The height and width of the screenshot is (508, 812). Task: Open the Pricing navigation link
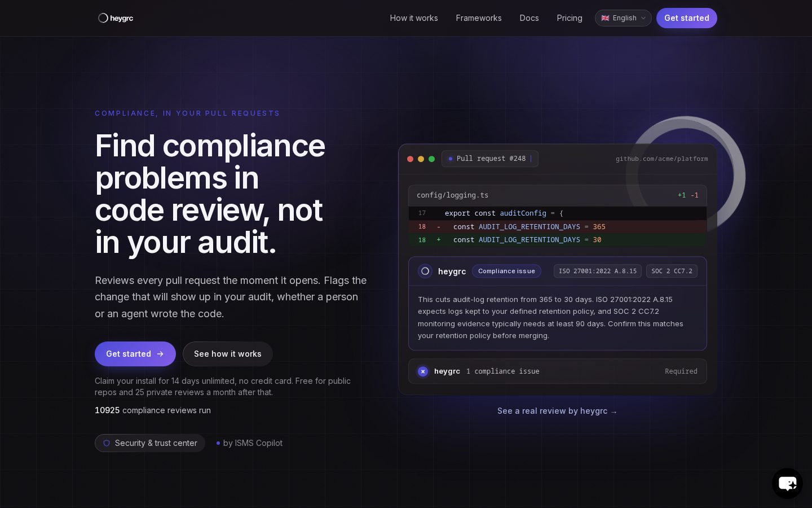[570, 18]
